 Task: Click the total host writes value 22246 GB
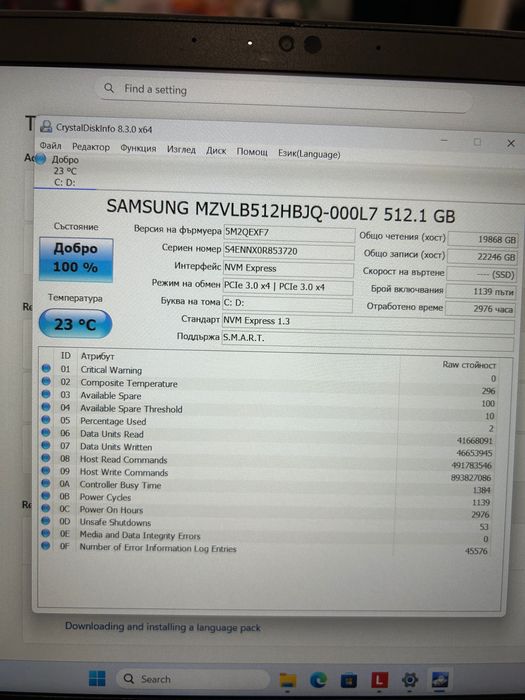(483, 257)
